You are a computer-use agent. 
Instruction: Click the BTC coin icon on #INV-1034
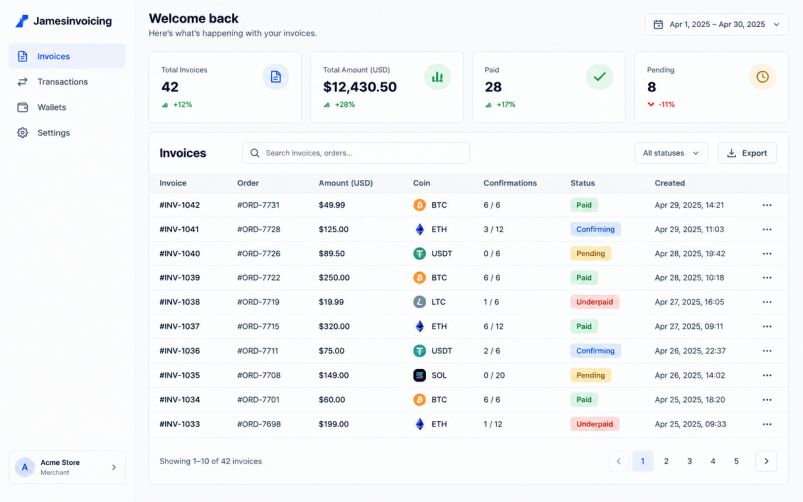click(419, 400)
